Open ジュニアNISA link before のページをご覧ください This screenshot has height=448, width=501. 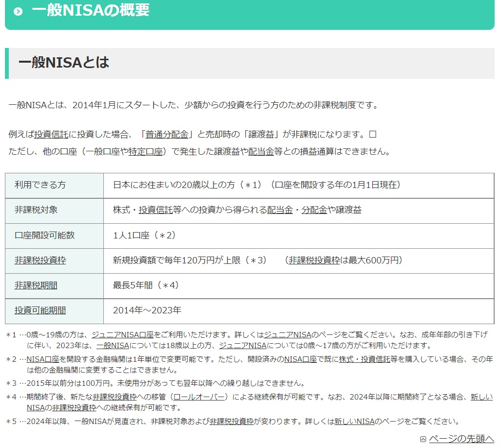pos(287,335)
